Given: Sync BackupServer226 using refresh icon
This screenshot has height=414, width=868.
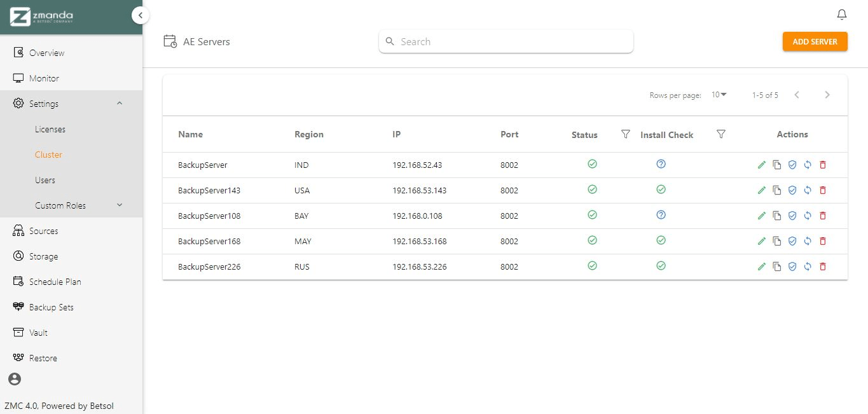Looking at the screenshot, I should 808,266.
